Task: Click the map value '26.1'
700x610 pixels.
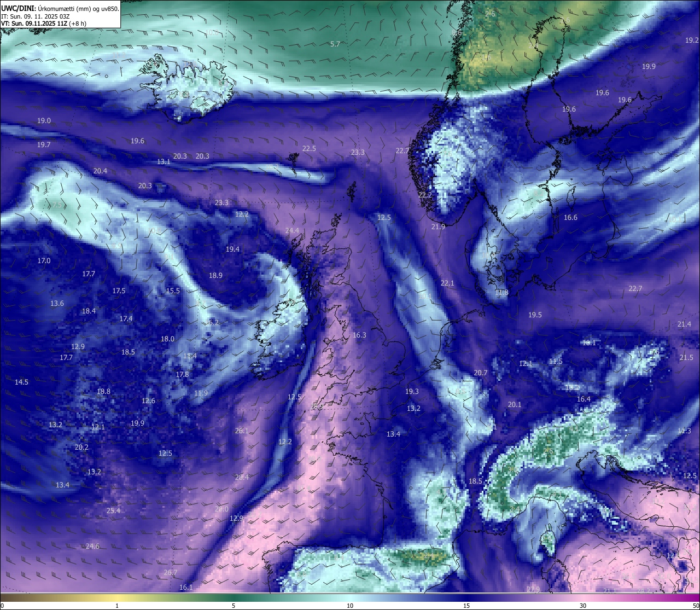Action: [242, 431]
